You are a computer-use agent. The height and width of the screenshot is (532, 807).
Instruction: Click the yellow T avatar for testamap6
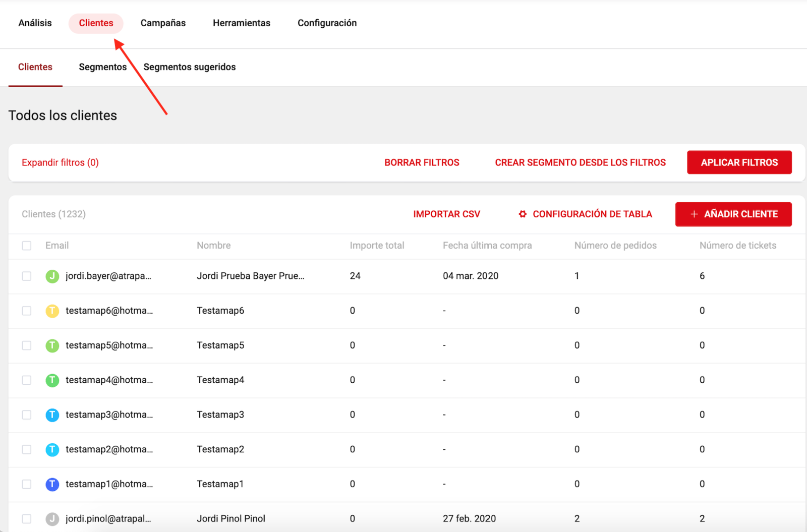(52, 311)
